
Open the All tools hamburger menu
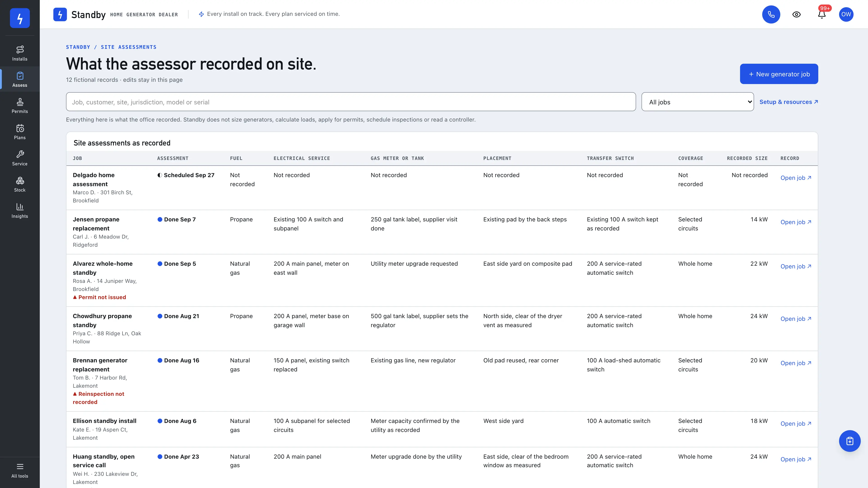tap(20, 470)
